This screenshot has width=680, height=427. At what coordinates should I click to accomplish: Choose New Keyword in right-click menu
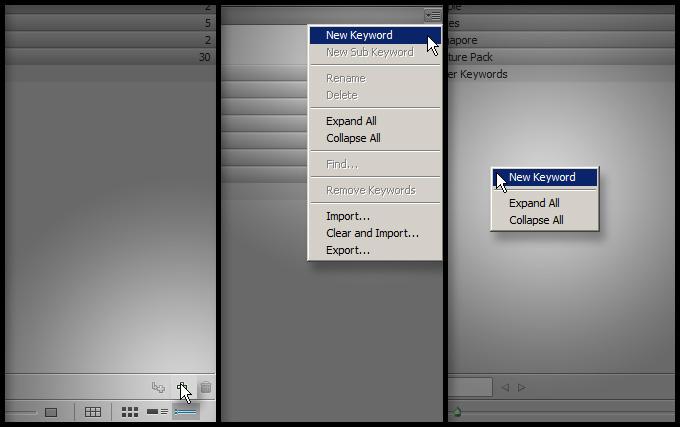point(542,177)
